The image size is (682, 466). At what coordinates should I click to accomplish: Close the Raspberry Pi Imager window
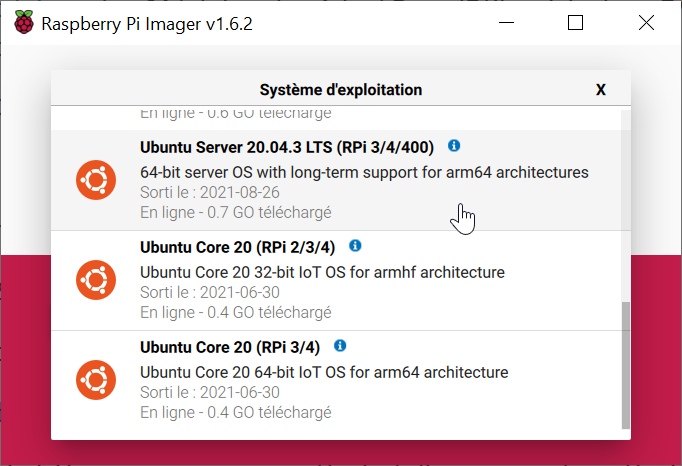pos(646,23)
